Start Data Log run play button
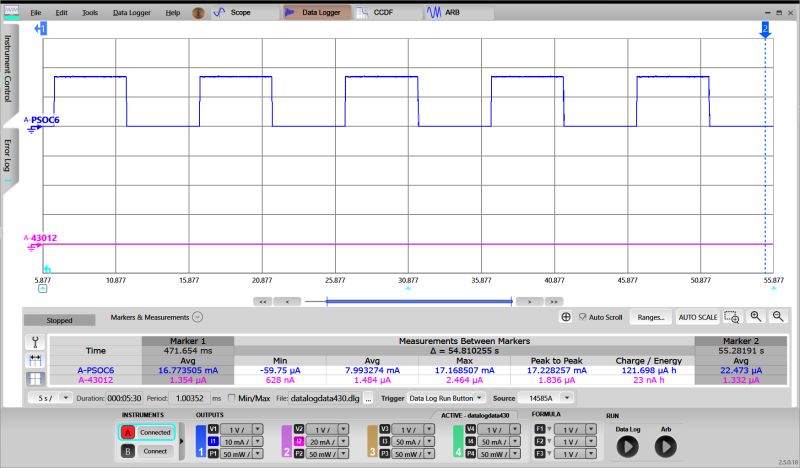 click(628, 447)
